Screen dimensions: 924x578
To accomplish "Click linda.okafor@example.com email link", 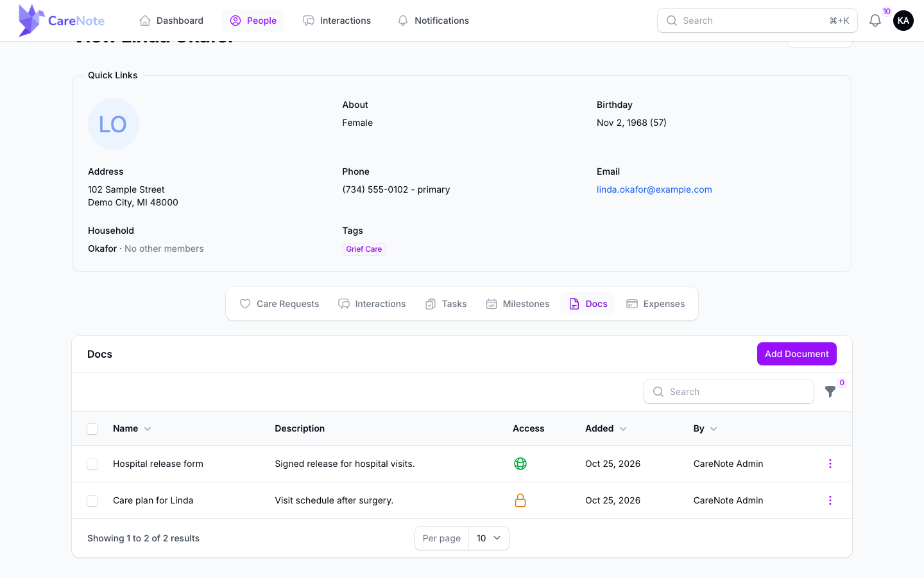I will pos(654,189).
